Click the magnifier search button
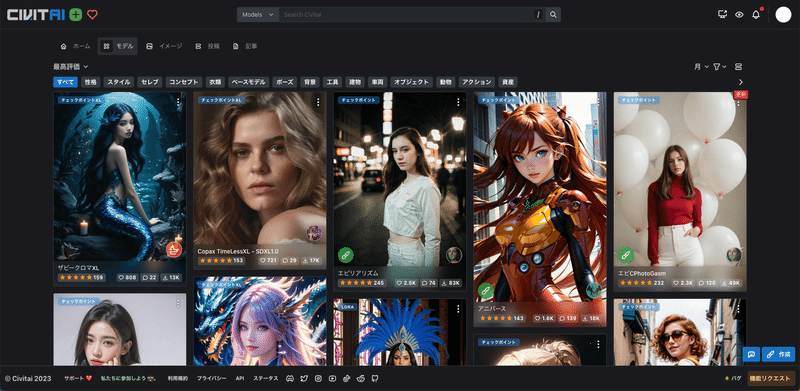Viewport: 800px width, 391px height. pos(553,15)
